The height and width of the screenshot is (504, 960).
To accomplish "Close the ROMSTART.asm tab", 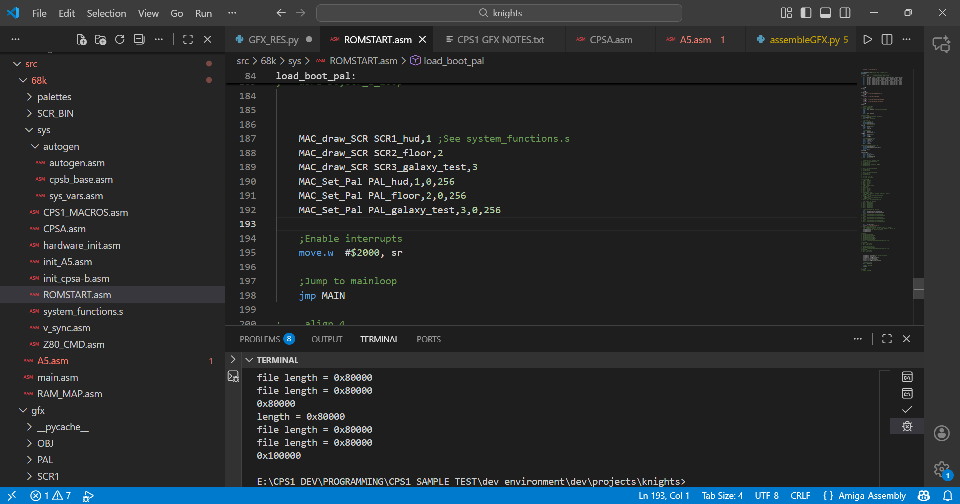I will (422, 39).
